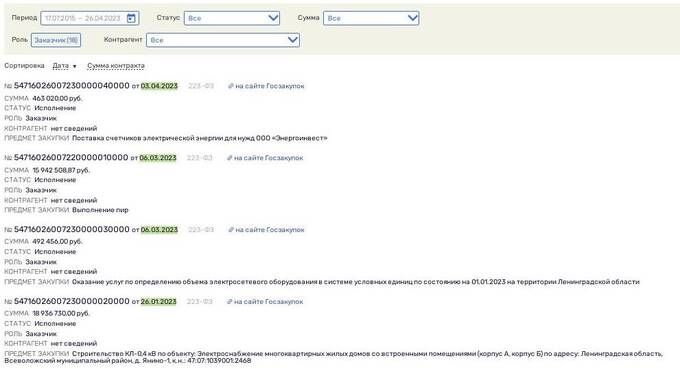
Task: Toggle the Заказчик (18) role filter
Action: pyautogui.click(x=56, y=40)
